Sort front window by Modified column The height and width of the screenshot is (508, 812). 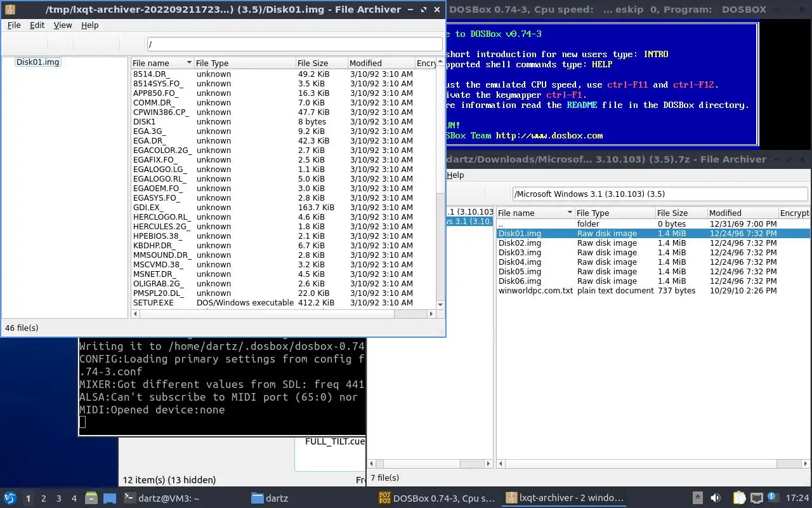coord(381,63)
